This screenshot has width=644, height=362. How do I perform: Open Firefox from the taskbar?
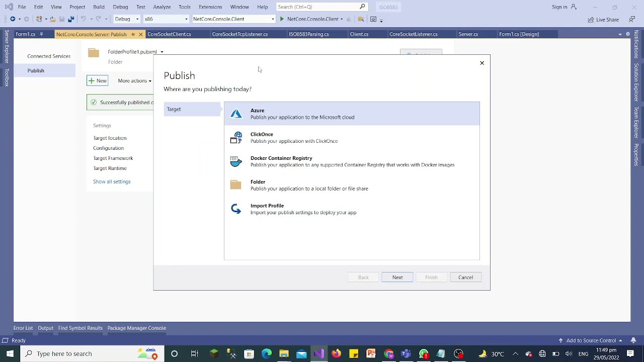tap(336, 353)
